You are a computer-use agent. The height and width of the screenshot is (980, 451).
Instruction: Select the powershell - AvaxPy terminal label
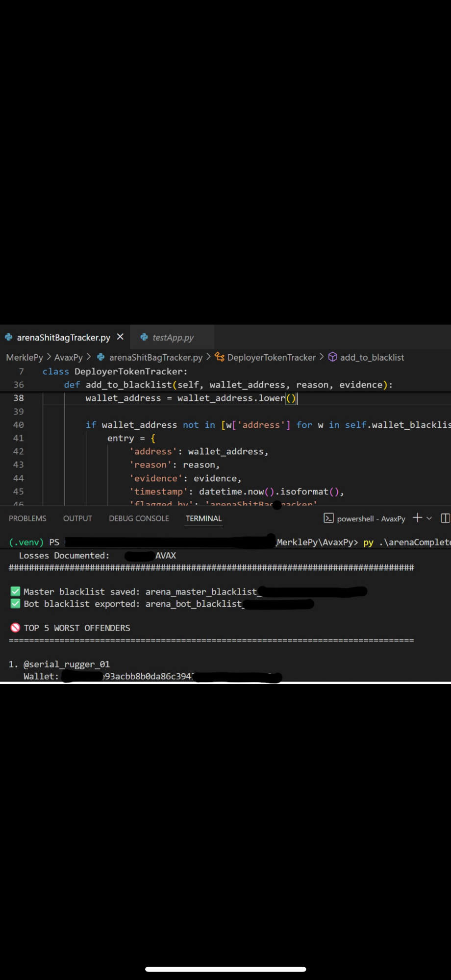coord(371,519)
